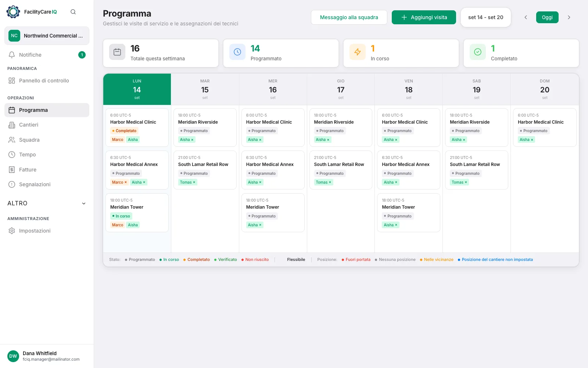Open Squadra team icon in sidebar
The width and height of the screenshot is (588, 368).
pyautogui.click(x=12, y=140)
